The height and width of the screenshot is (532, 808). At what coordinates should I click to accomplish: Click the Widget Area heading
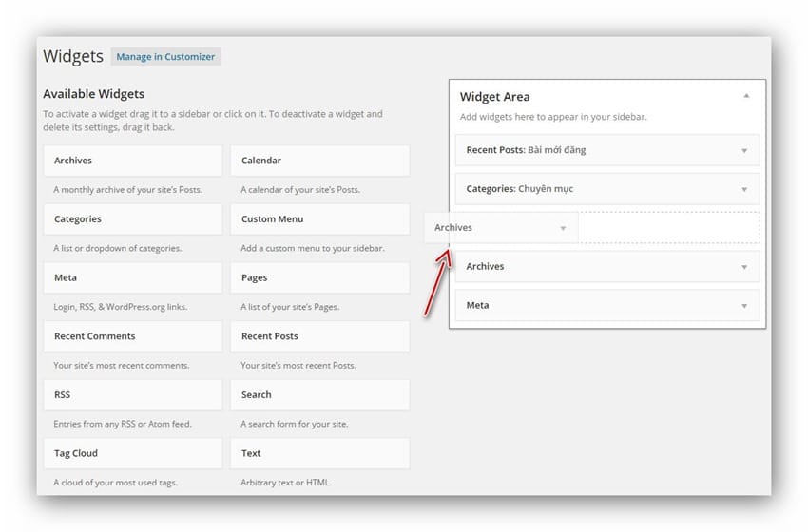coord(494,97)
